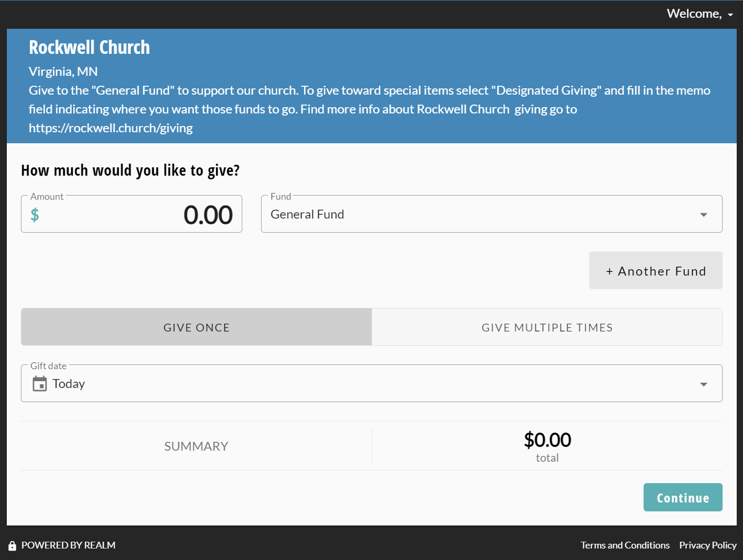Click inside the Amount input field
The width and height of the screenshot is (743, 560).
(x=157, y=214)
